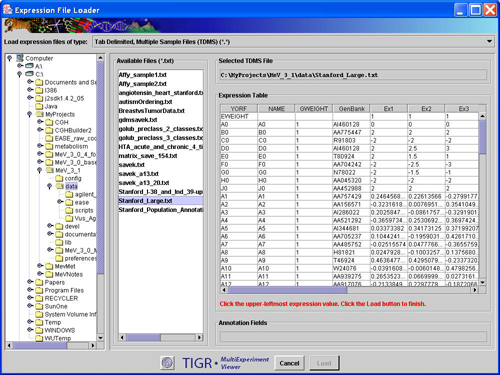Collapse the MeV_3_1 tree node
This screenshot has width=500, height=375.
coord(40,170)
